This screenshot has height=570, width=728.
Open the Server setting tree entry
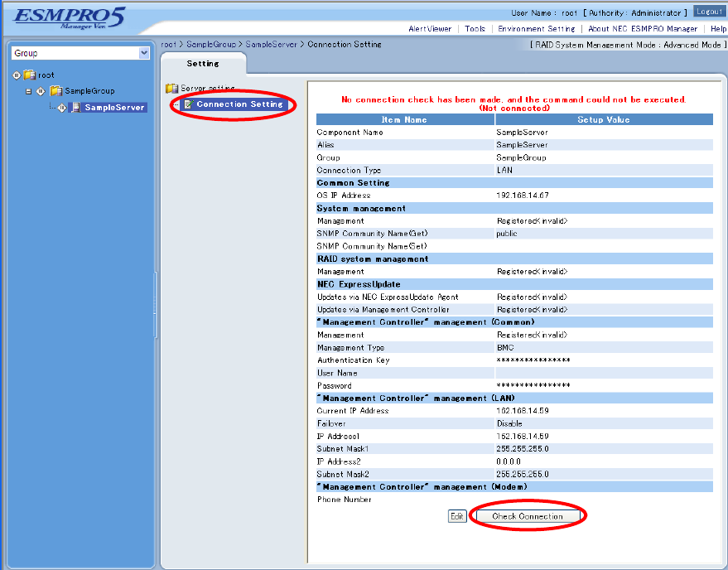click(x=208, y=88)
